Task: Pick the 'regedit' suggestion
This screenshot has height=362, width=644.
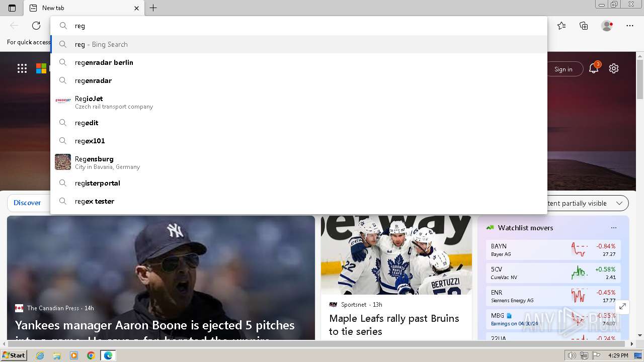Action: [x=299, y=123]
